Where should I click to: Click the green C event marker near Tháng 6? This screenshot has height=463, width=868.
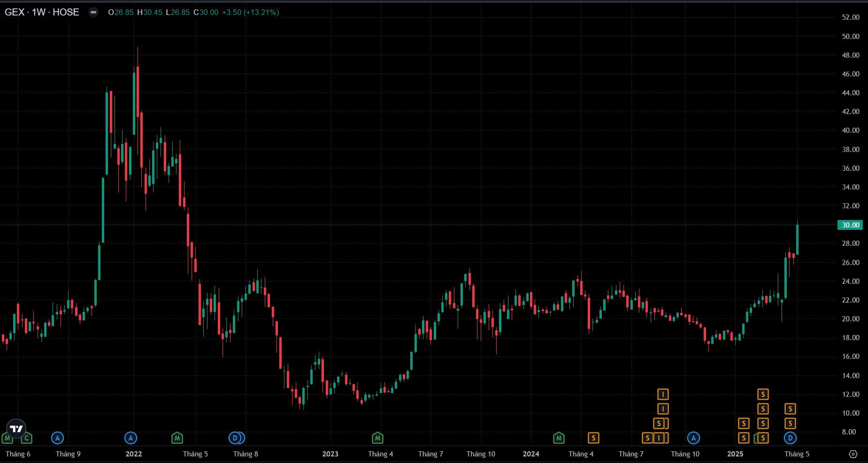pos(27,439)
